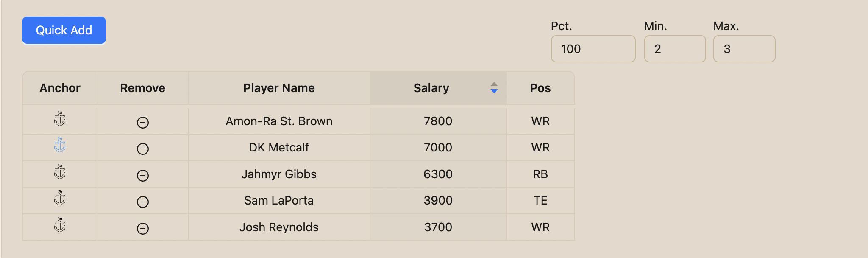Viewport: 868px width, 258px height.
Task: Anchor Josh Reynolds using anchor icon
Action: pos(60,224)
